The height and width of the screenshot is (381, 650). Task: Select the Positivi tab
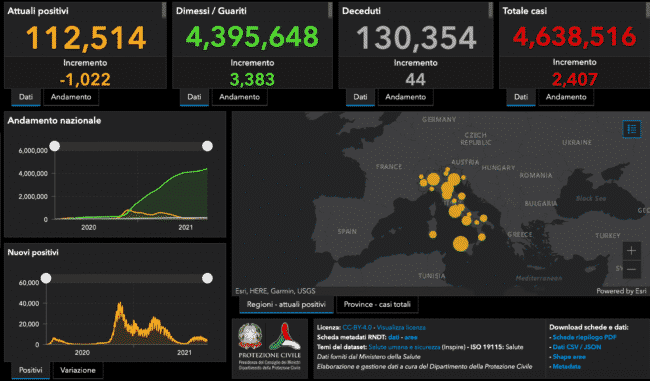coord(31,370)
